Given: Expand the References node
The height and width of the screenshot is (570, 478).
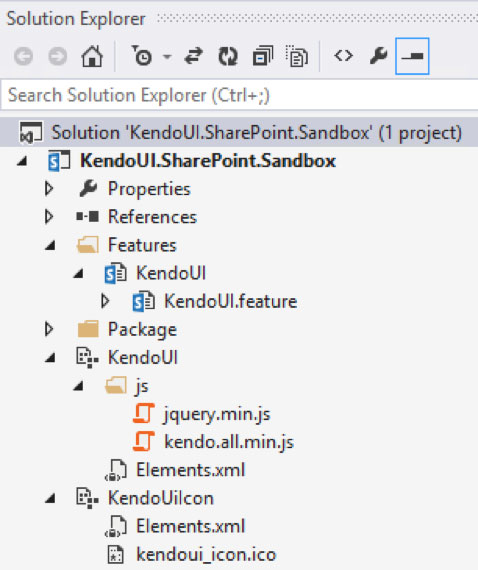Looking at the screenshot, I should tap(49, 217).
